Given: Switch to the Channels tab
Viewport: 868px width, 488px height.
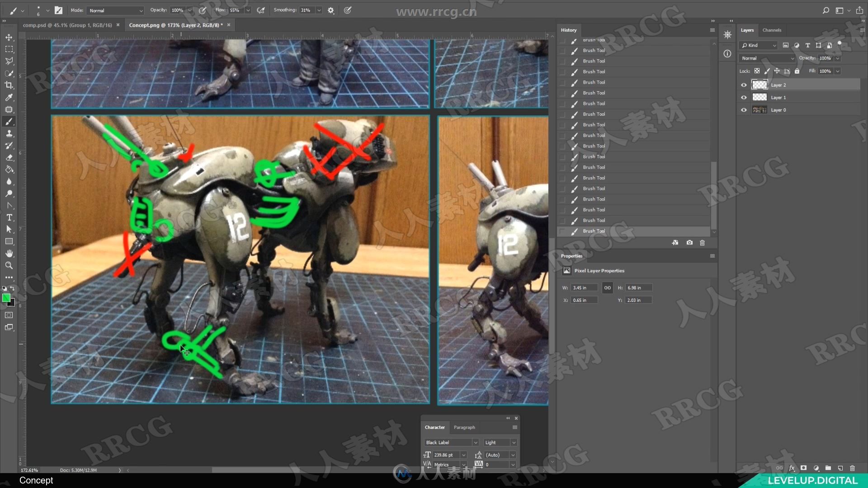Looking at the screenshot, I should point(772,30).
